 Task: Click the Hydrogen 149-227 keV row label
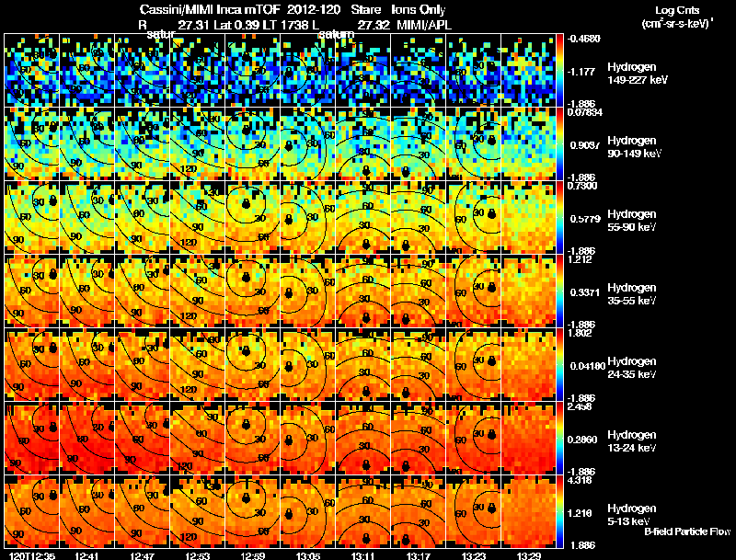(637, 74)
